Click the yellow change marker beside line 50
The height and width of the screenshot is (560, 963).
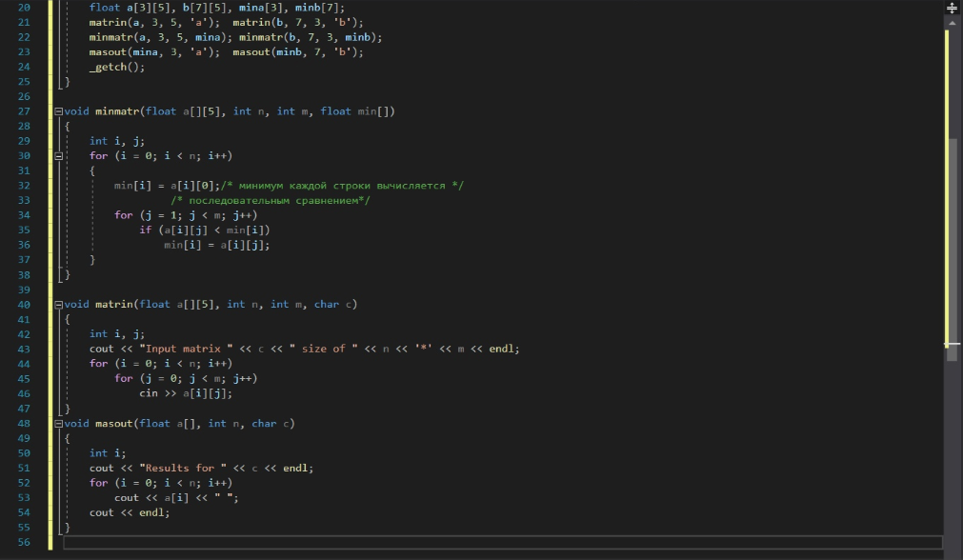click(50, 453)
